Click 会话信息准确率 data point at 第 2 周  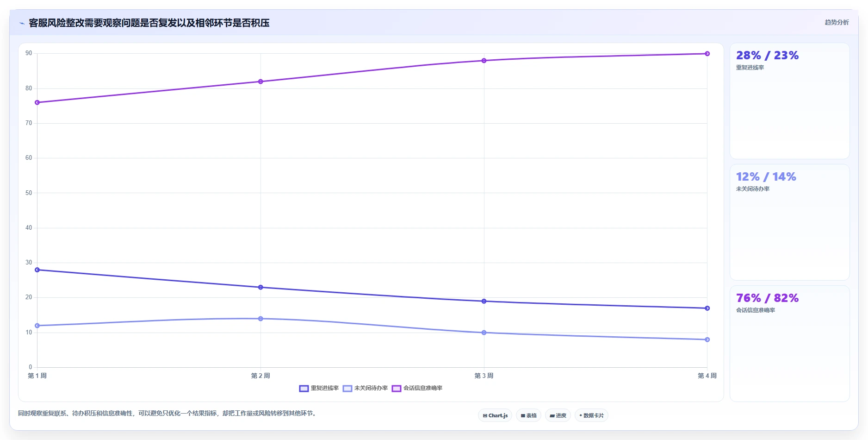[x=260, y=82]
